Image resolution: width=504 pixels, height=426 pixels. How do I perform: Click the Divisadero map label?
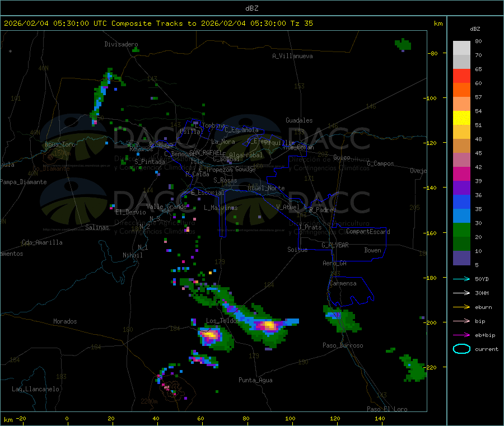pos(121,44)
